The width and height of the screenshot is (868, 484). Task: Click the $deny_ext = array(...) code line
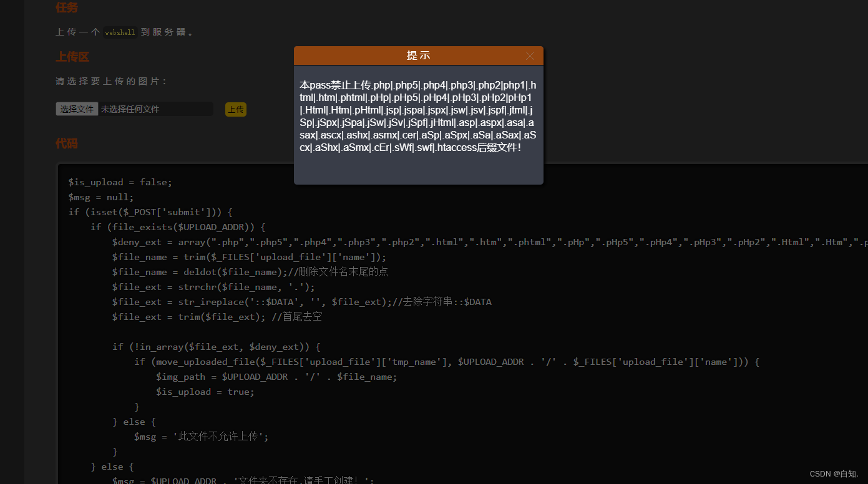tap(490, 242)
